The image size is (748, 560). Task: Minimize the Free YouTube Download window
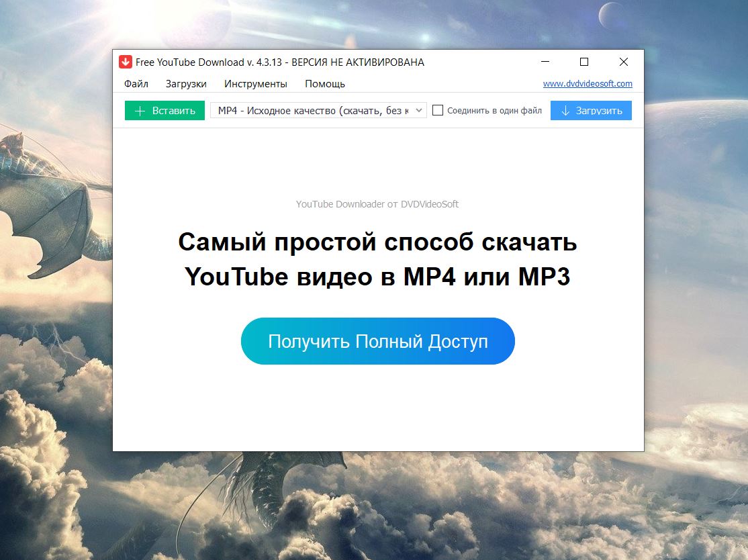545,62
